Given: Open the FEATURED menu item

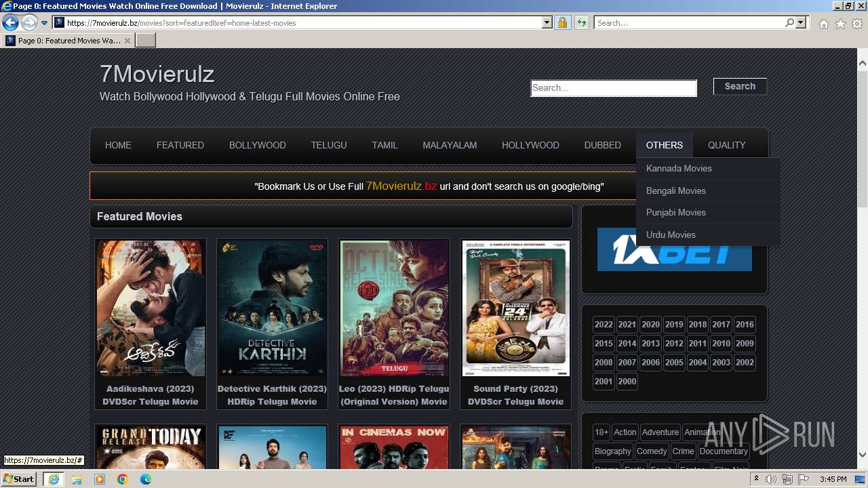Looking at the screenshot, I should [180, 145].
